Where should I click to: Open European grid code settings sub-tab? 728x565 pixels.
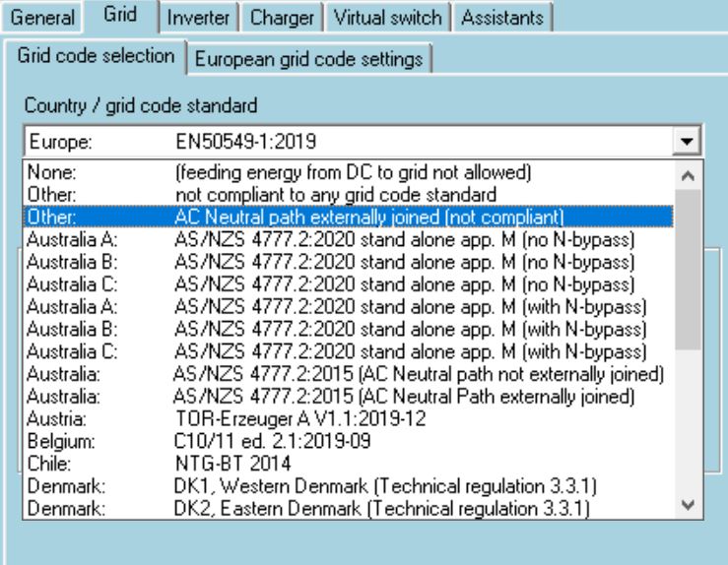pos(308,59)
